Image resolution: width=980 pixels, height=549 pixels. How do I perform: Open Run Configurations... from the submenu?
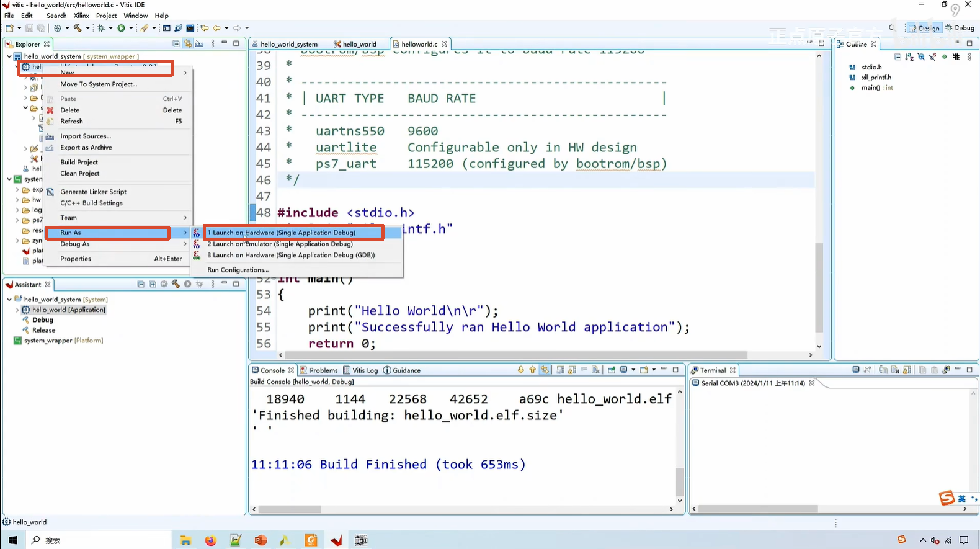(297, 270)
